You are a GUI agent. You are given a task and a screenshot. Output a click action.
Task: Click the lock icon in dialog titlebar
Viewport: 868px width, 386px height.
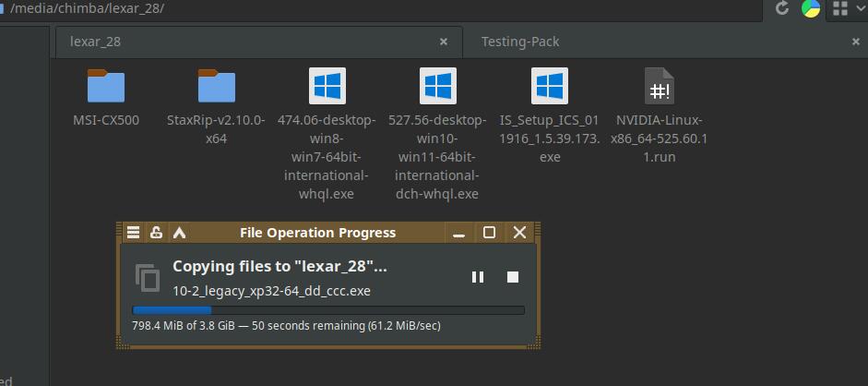157,233
